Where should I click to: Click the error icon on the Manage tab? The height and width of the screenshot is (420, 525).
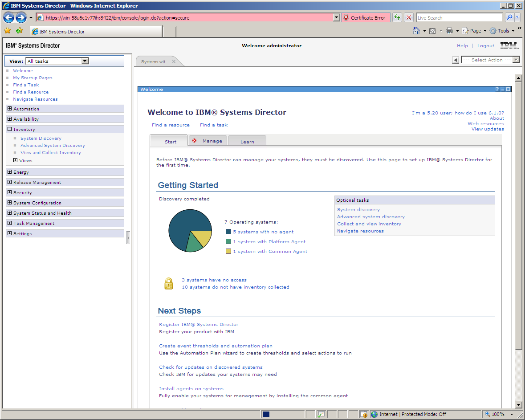194,140
